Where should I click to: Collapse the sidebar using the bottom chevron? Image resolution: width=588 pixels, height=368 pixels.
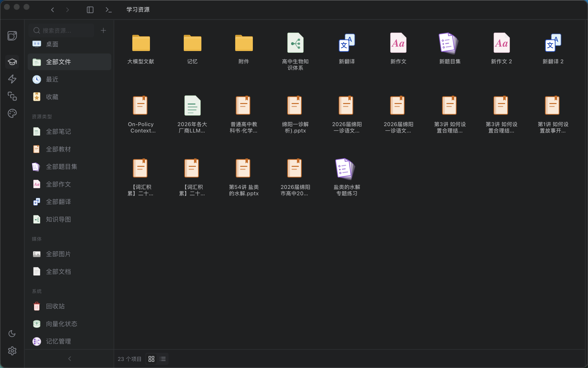click(x=69, y=359)
